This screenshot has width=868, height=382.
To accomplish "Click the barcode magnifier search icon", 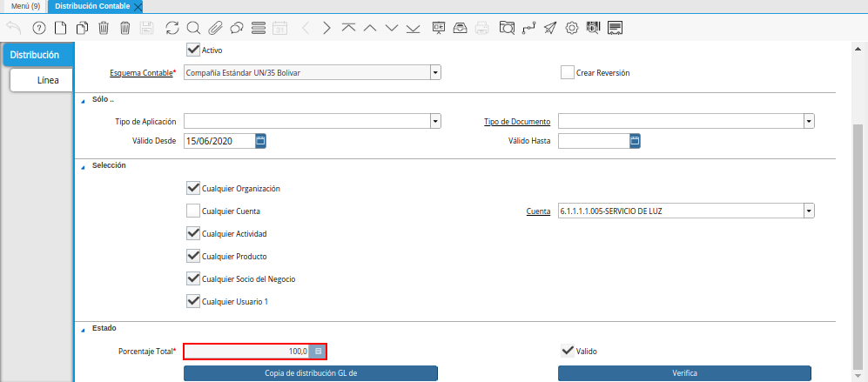I will coord(593,28).
